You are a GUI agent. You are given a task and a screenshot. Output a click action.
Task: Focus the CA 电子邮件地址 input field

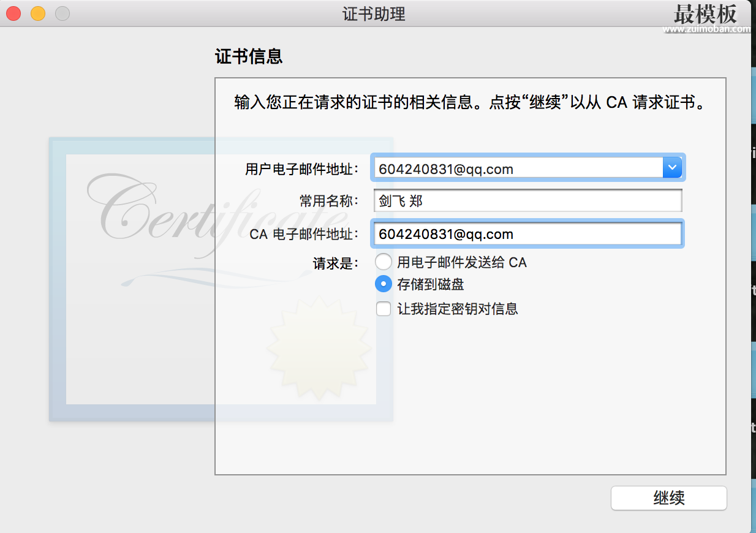click(x=527, y=234)
